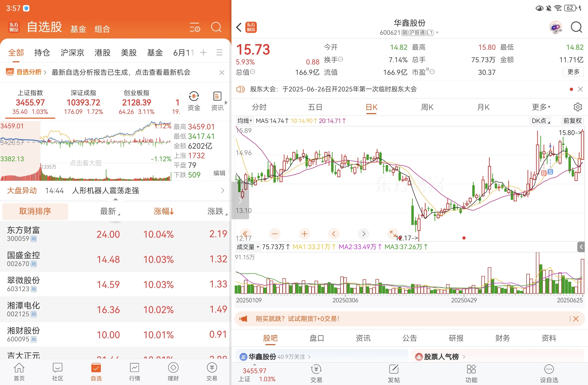The image size is (588, 385).
Task: Go to 首页 home tab icon
Action: pyautogui.click(x=19, y=372)
